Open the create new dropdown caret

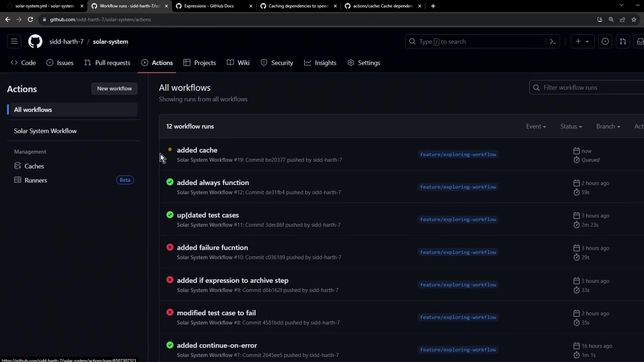[587, 42]
